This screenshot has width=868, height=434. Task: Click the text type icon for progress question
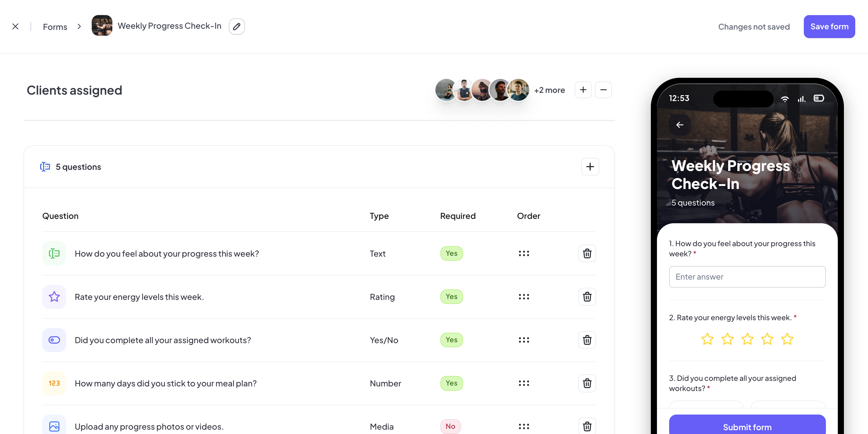coord(54,253)
